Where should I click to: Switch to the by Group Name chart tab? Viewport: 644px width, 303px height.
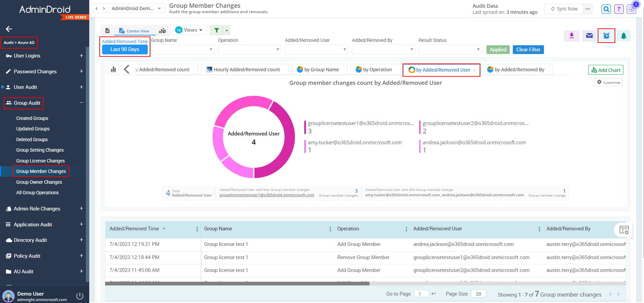click(x=318, y=70)
